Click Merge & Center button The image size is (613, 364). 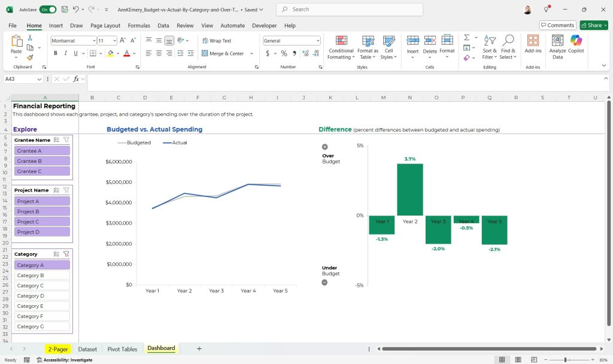pyautogui.click(x=223, y=53)
